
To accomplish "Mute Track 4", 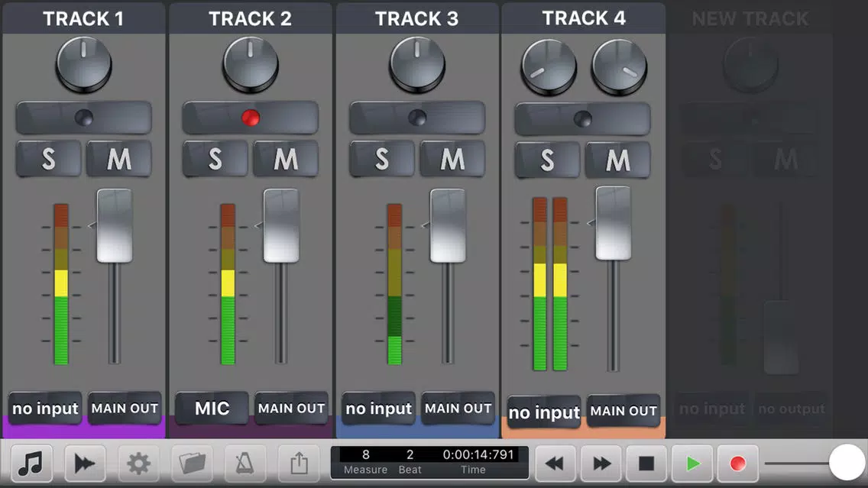I will (618, 160).
